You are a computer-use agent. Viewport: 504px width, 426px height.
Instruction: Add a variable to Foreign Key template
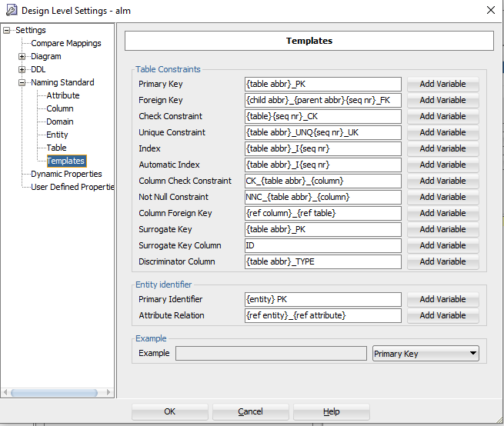[x=442, y=101]
